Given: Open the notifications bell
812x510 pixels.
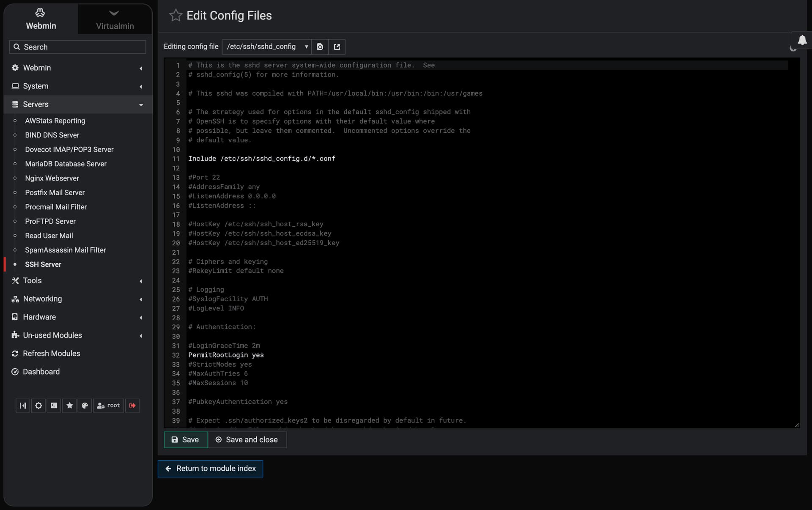Looking at the screenshot, I should 802,40.
